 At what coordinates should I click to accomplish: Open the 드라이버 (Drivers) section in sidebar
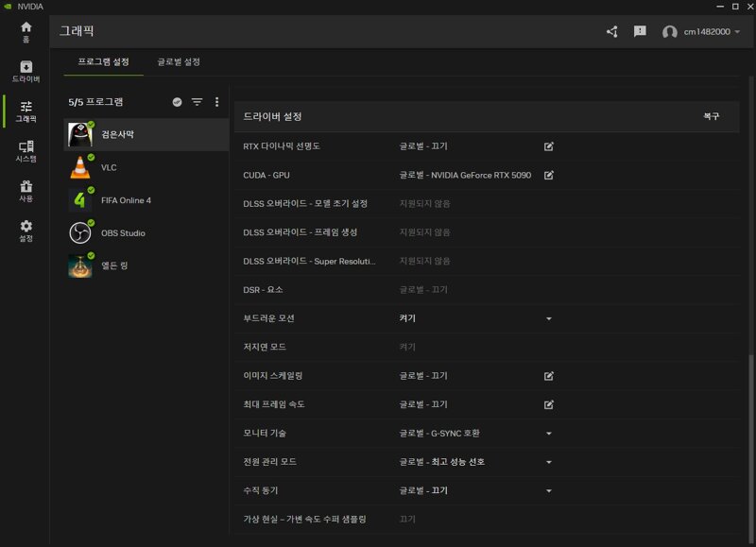click(26, 71)
